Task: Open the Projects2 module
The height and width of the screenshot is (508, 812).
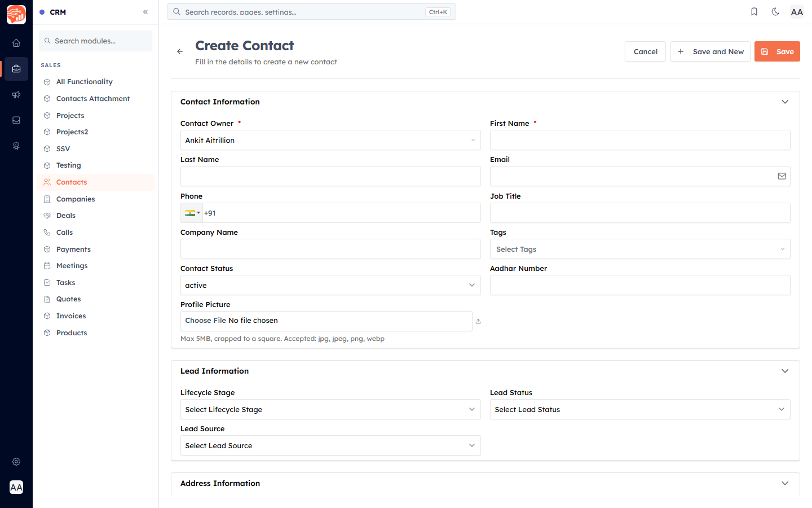Action: point(96,132)
